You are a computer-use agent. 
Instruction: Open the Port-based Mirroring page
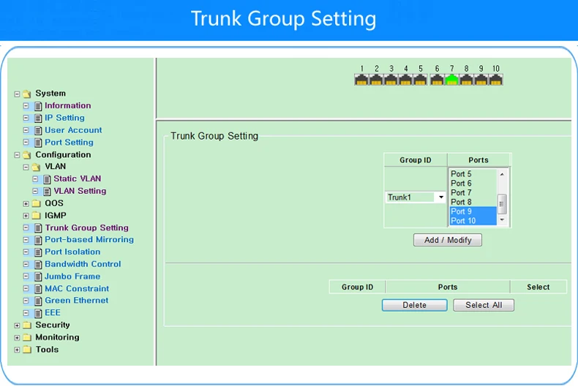pyautogui.click(x=89, y=239)
